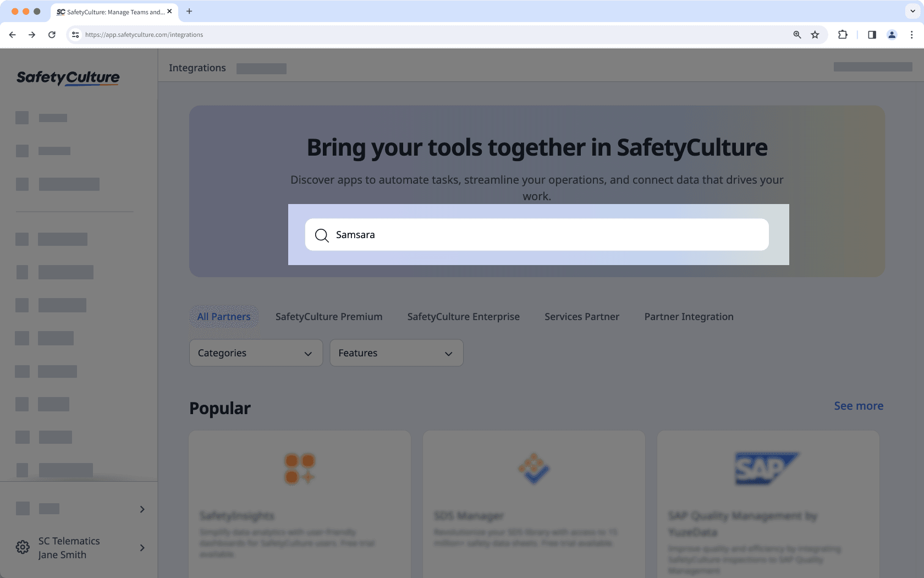Open the settings gear beside SC Telematics
924x578 pixels.
23,547
